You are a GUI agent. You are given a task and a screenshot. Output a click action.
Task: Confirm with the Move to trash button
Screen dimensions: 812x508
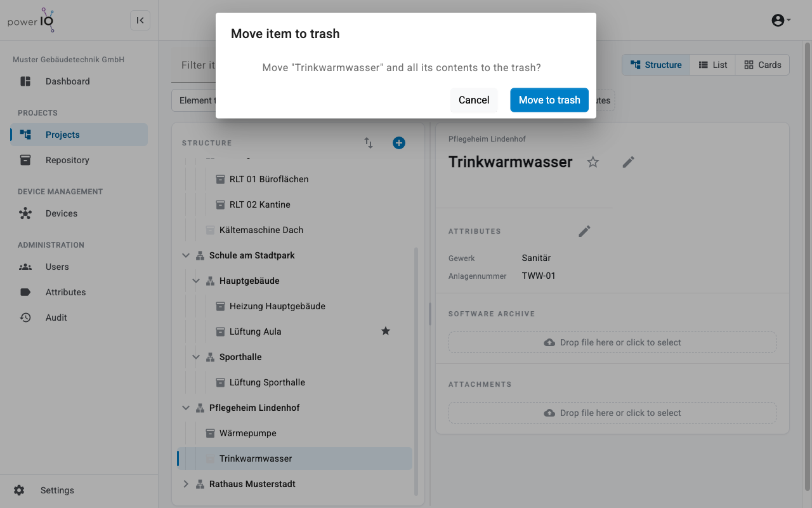(549, 100)
